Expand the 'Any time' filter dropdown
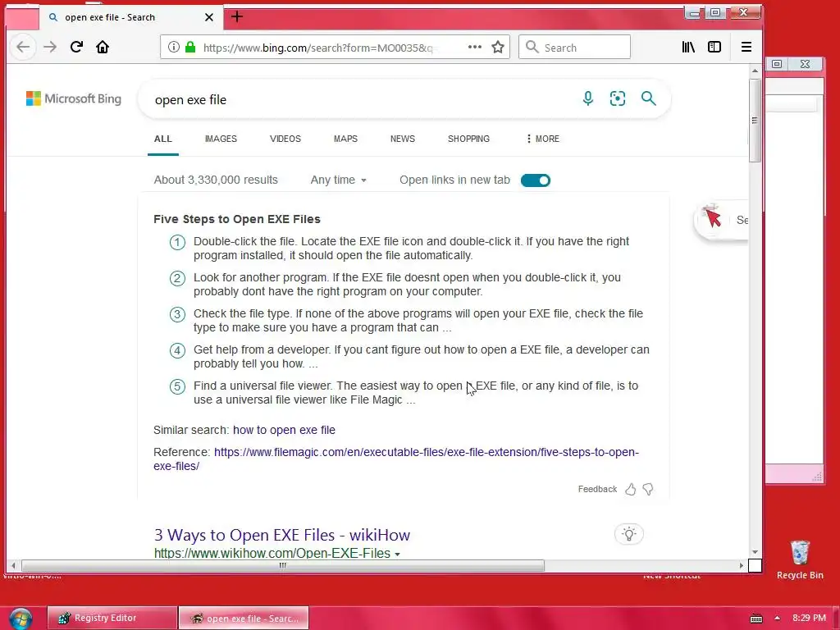 click(x=339, y=180)
